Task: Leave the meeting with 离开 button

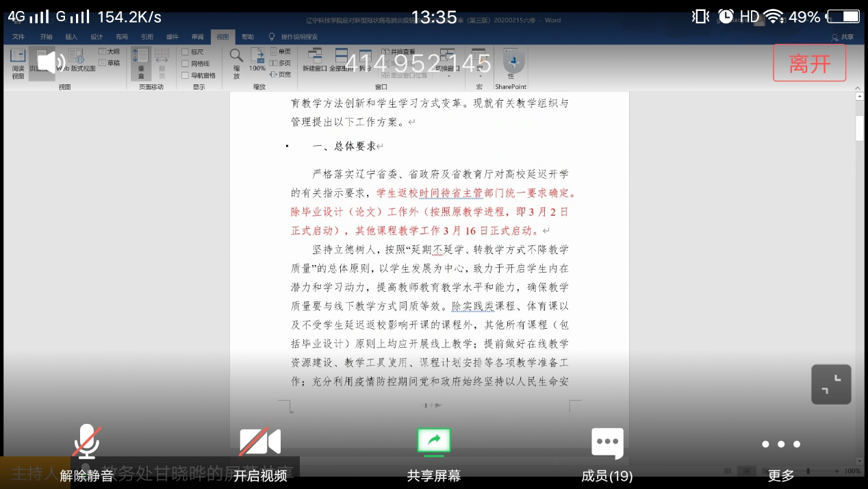Action: coord(810,64)
